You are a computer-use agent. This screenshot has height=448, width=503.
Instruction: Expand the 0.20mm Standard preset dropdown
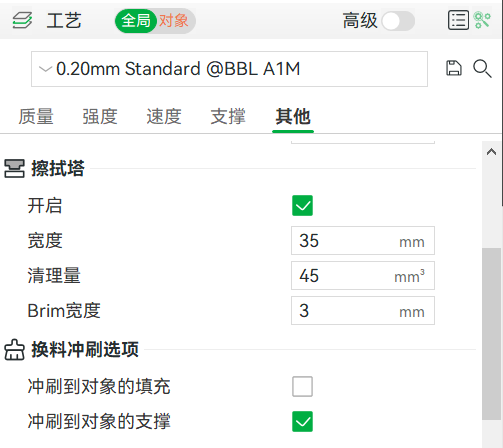coord(229,69)
